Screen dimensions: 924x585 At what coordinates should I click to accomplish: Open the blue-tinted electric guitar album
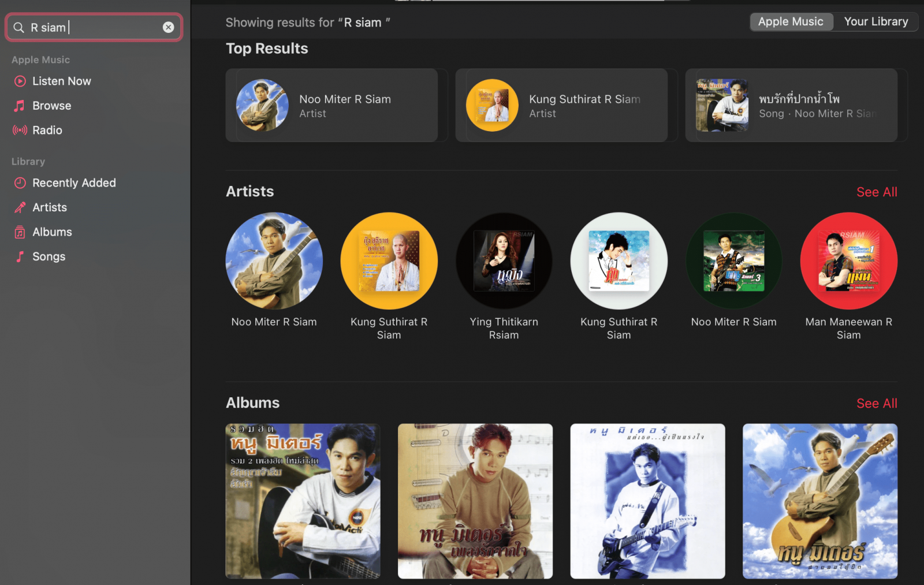[647, 501]
